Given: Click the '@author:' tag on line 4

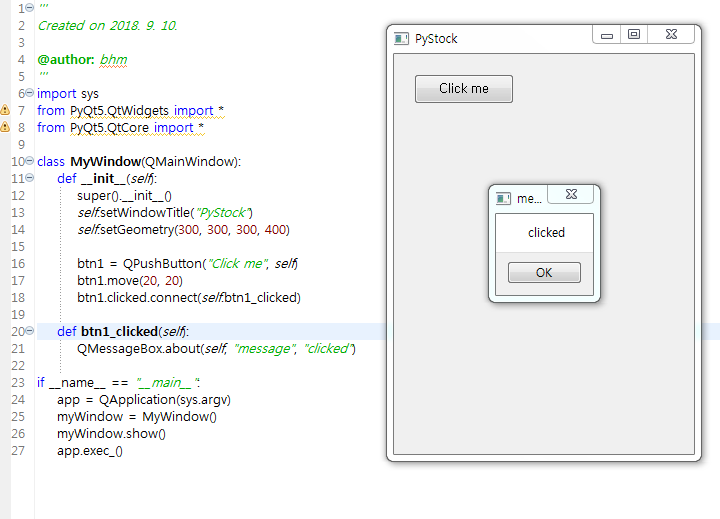Looking at the screenshot, I should 66,60.
